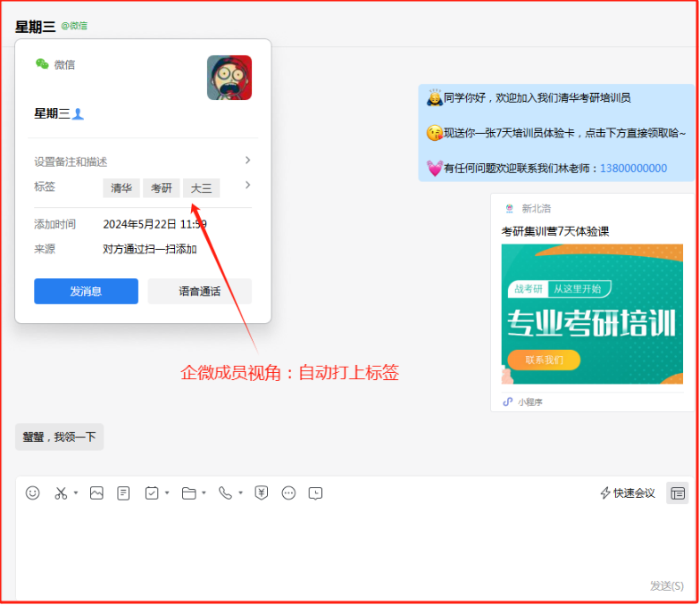
Task: Click the 对方通过扫一扫添加 source text
Action: point(150,249)
